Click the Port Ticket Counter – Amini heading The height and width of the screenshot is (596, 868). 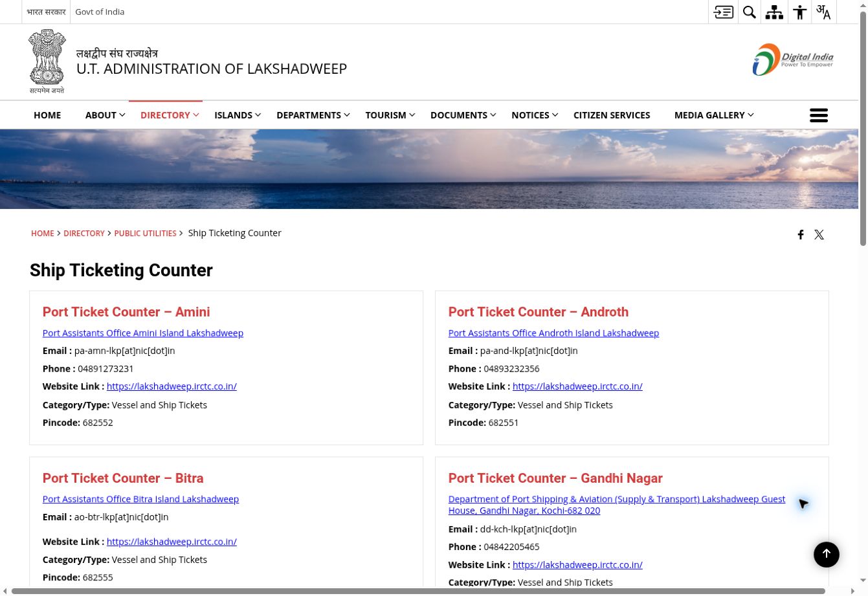tap(126, 312)
